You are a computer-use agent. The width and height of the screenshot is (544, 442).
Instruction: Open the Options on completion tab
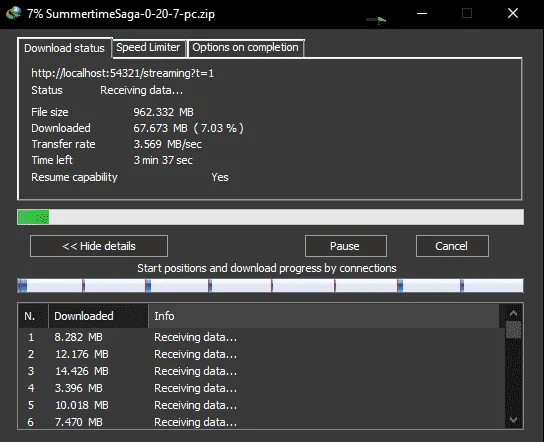click(x=246, y=47)
